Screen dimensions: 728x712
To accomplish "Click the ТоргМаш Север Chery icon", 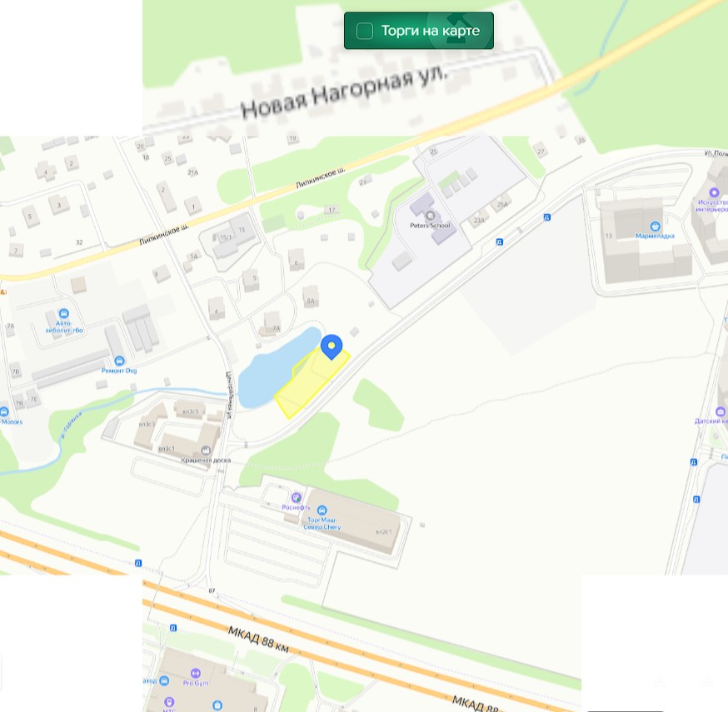I will coord(322,510).
